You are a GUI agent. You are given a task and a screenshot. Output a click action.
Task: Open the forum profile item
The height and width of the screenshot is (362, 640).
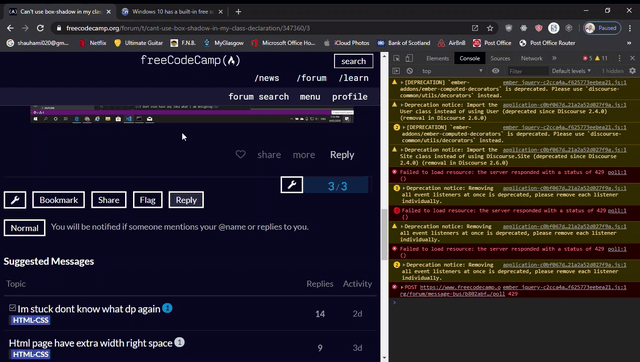pyautogui.click(x=349, y=97)
